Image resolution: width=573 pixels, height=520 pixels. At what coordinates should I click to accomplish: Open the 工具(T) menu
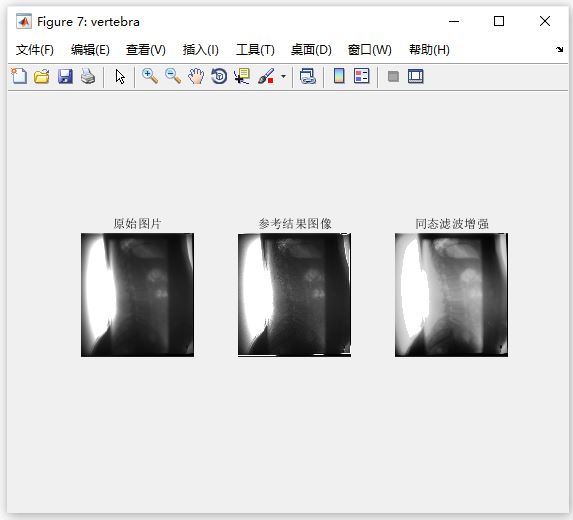(x=255, y=50)
